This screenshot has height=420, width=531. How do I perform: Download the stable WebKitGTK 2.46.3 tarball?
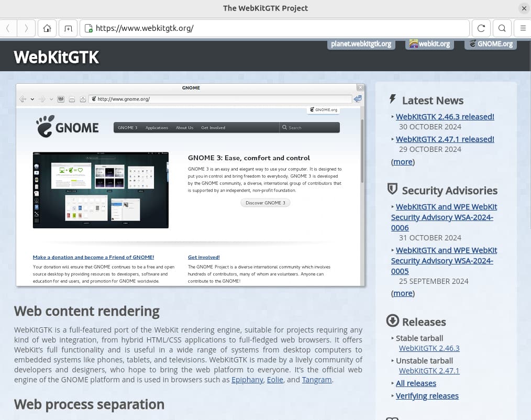429,348
